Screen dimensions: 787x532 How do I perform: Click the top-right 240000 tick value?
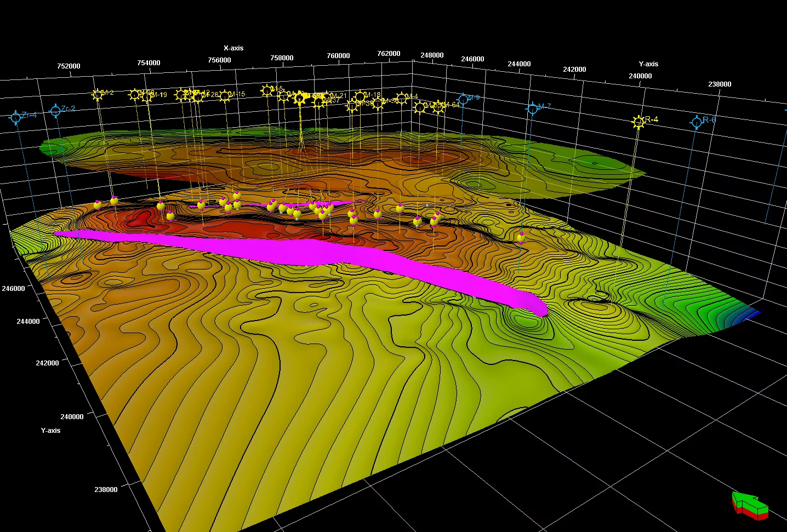click(x=640, y=76)
